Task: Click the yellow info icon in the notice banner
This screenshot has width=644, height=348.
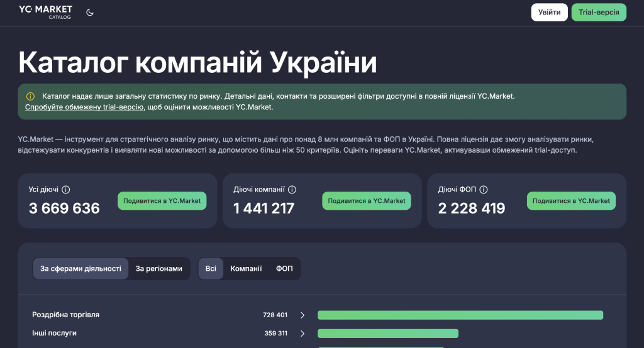Action: click(30, 97)
